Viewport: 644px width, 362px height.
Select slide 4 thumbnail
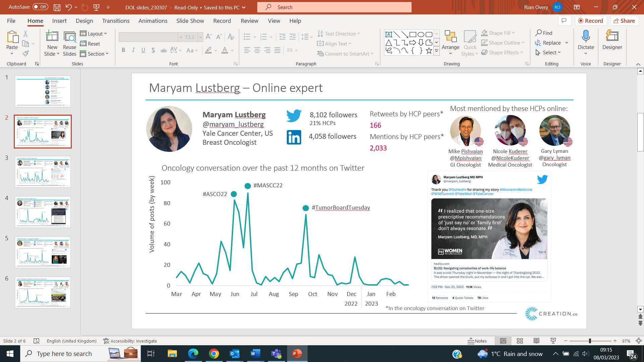click(x=43, y=212)
